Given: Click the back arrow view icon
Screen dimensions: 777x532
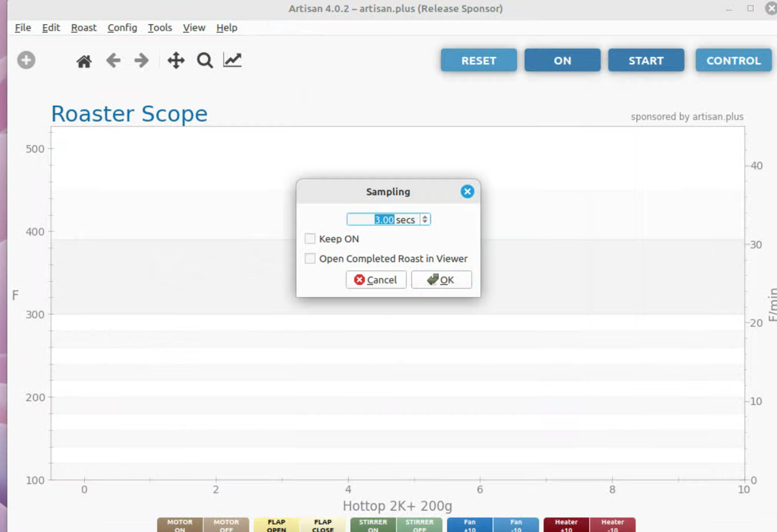Looking at the screenshot, I should point(113,61).
